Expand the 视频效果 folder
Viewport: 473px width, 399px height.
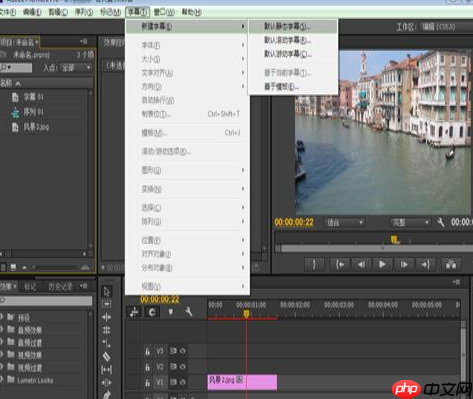[x=2, y=354]
